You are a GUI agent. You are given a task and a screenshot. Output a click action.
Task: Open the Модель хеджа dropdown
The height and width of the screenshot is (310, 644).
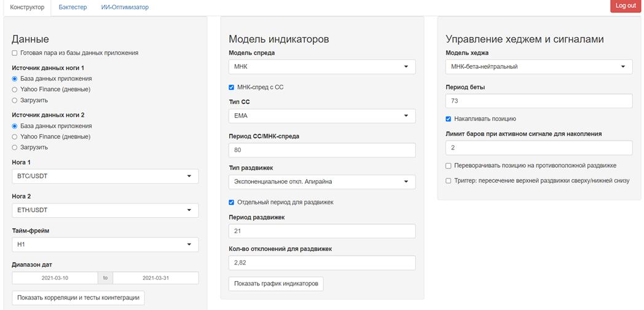tap(539, 66)
